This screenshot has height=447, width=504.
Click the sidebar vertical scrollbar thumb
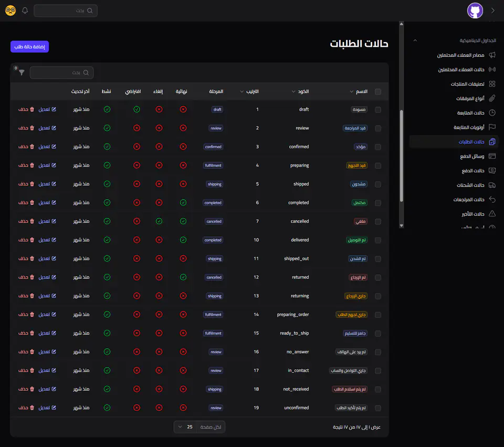point(402,156)
